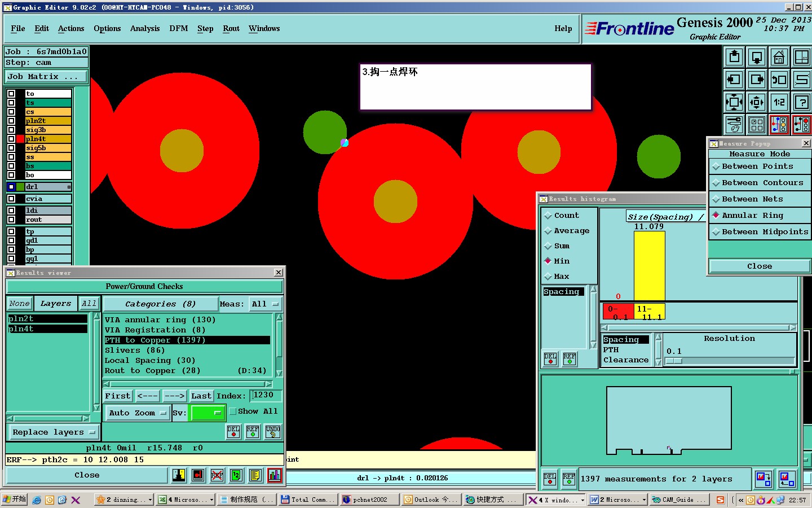
Task: Click the Resolution slider
Action: point(730,361)
